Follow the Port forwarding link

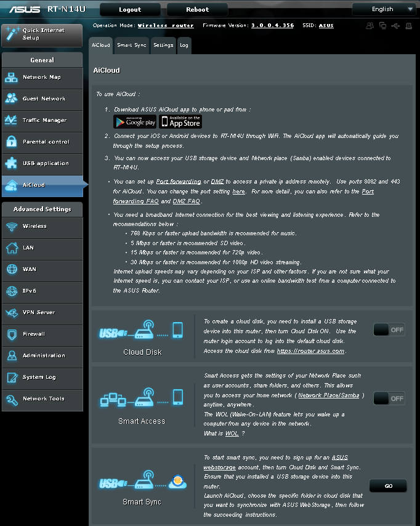coord(179,182)
